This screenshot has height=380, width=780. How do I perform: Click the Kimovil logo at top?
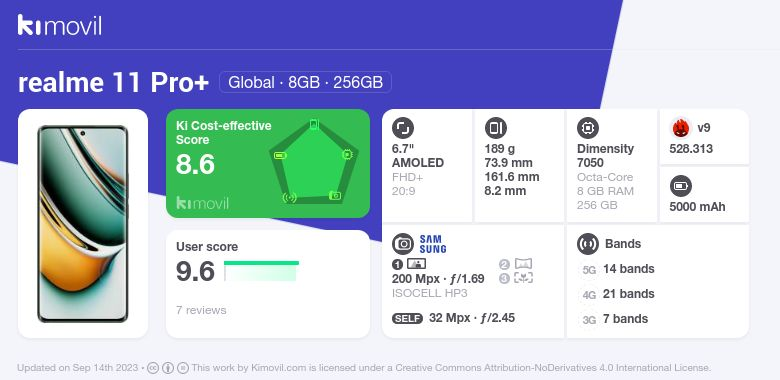[60, 25]
